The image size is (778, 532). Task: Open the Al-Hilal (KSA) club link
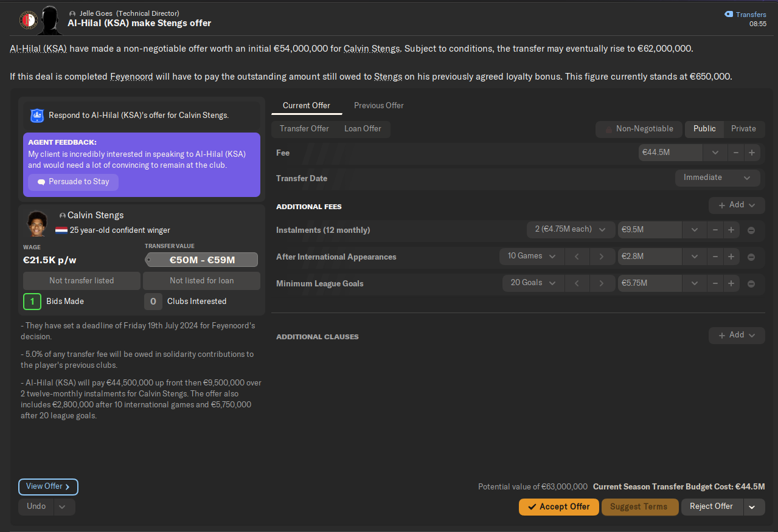coord(38,49)
